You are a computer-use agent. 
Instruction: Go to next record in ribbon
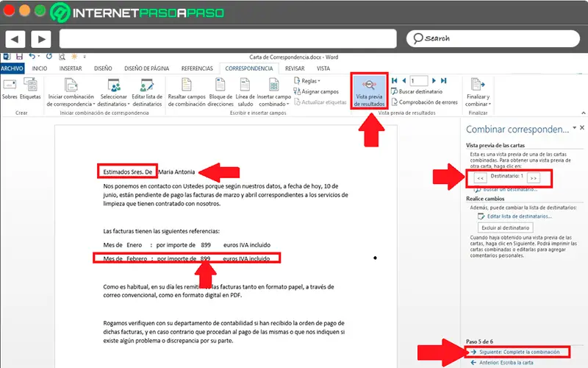[x=434, y=80]
